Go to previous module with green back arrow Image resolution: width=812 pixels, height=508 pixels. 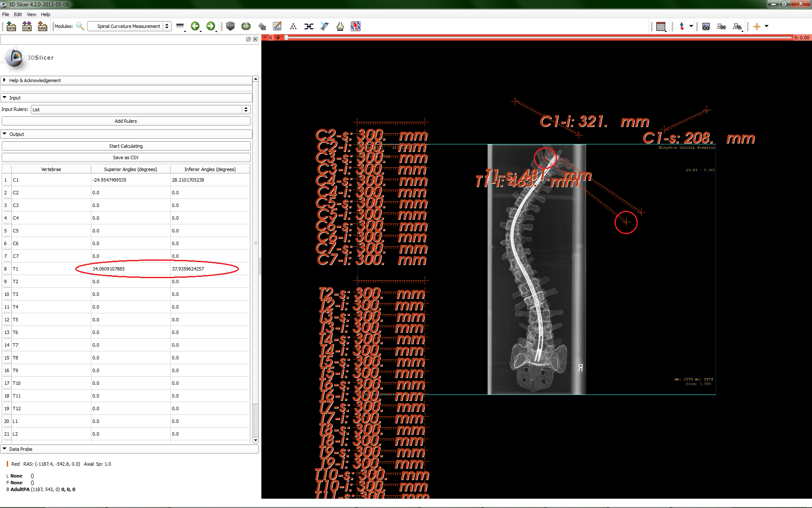pos(195,26)
